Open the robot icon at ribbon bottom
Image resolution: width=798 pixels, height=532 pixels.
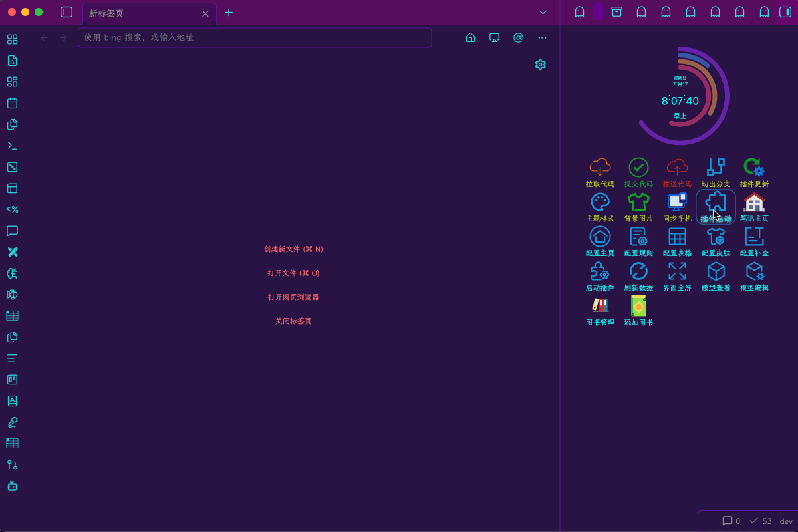pyautogui.click(x=12, y=486)
